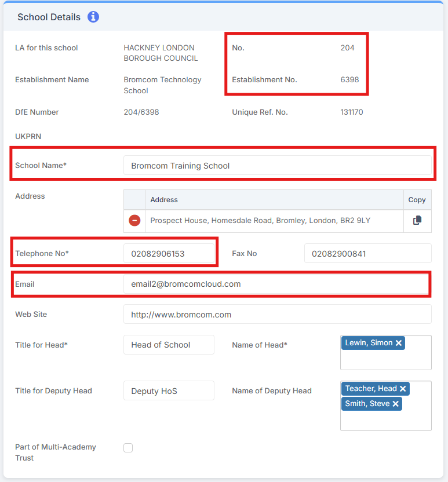
Task: Click the Title for Head input
Action: (169, 345)
